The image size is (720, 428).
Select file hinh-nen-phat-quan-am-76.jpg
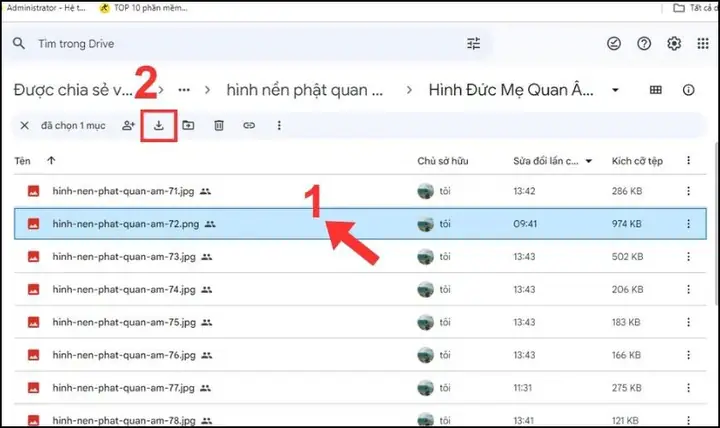360,355
